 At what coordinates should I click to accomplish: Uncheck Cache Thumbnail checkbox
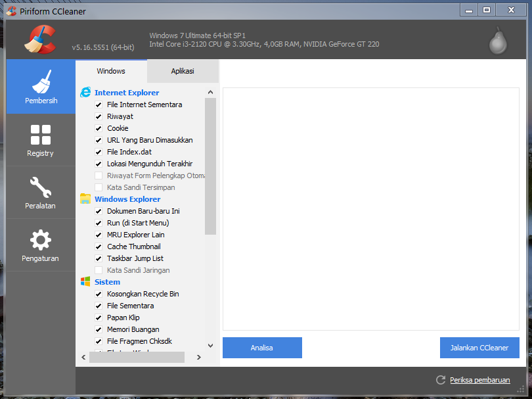point(99,246)
